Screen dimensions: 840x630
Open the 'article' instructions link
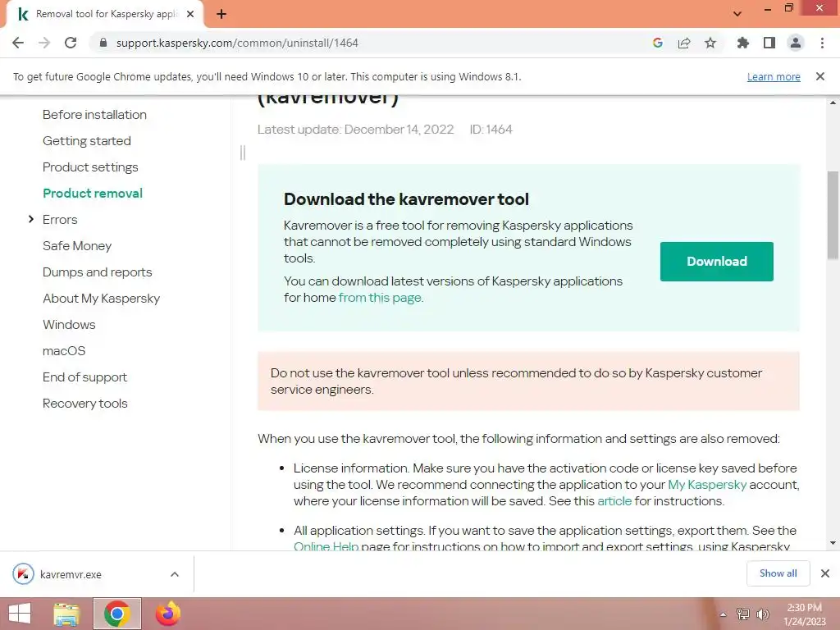[614, 501]
